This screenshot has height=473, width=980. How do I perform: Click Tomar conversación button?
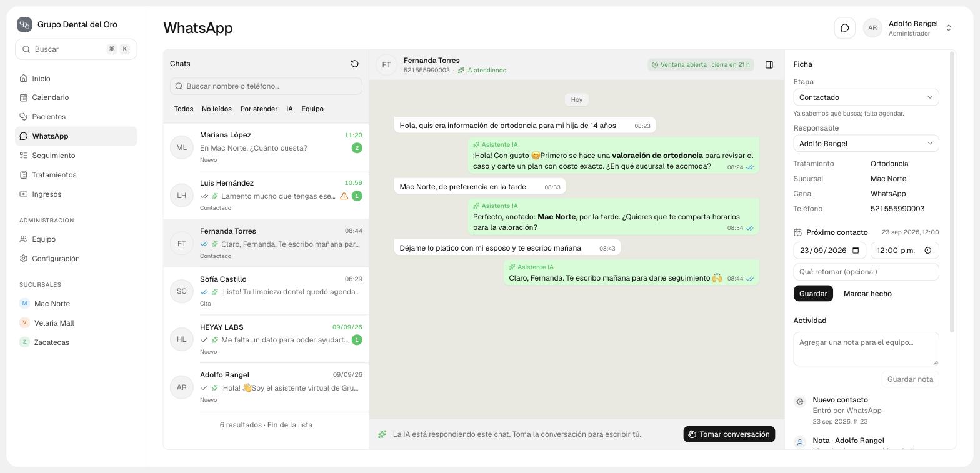729,434
